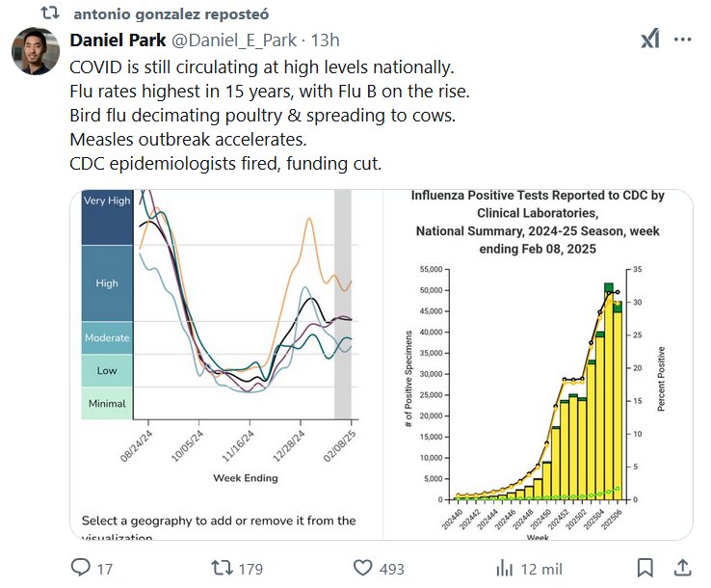Viewport: 711px width, 588px height.
Task: Open view analytics bar chart icon
Action: (504, 568)
